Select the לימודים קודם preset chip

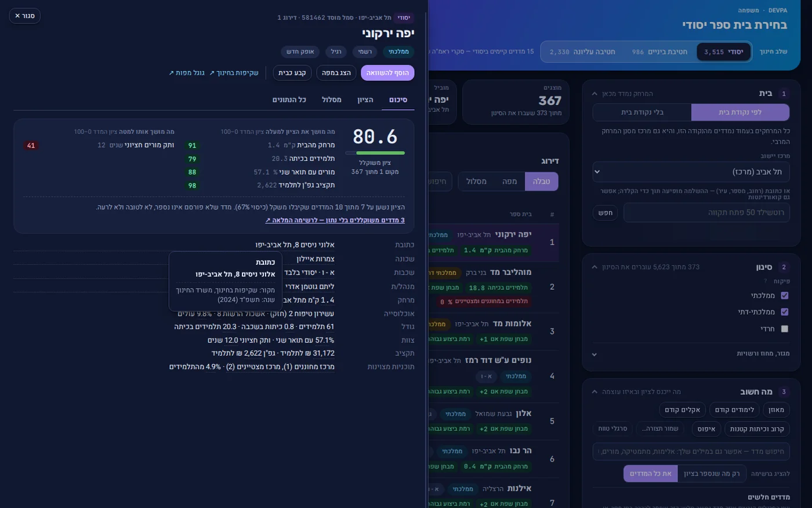coord(734,410)
